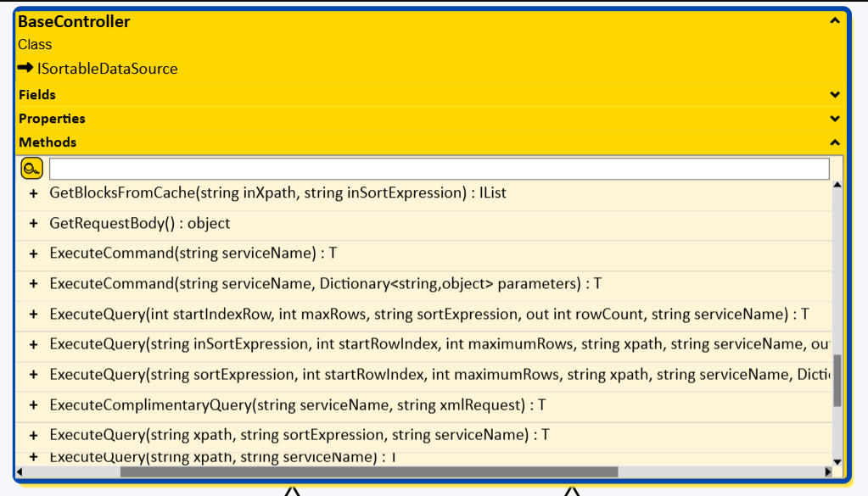Click plus icon beside ExecuteComplimentaryQuery method

tap(34, 405)
